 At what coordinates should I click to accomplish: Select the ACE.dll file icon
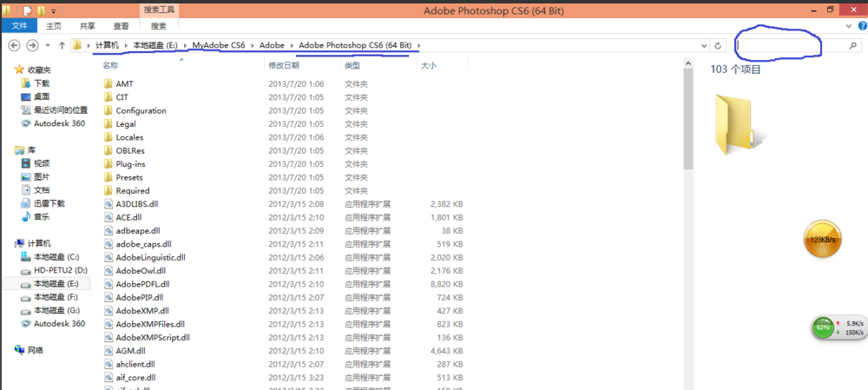pyautogui.click(x=108, y=217)
